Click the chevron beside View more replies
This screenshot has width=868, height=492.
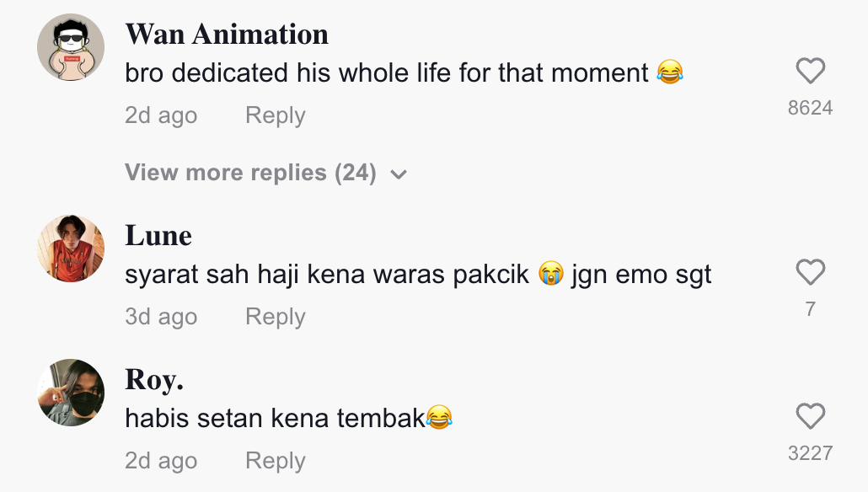399,174
